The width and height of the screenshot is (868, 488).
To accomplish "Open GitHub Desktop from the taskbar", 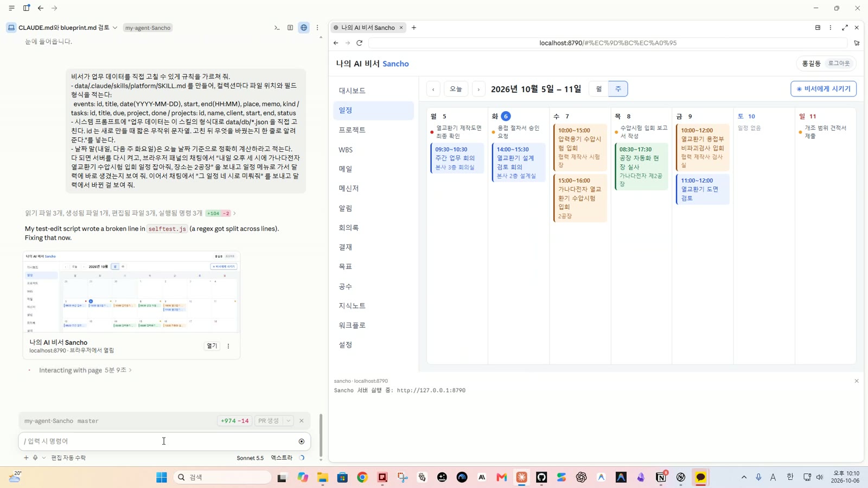I will (541, 477).
